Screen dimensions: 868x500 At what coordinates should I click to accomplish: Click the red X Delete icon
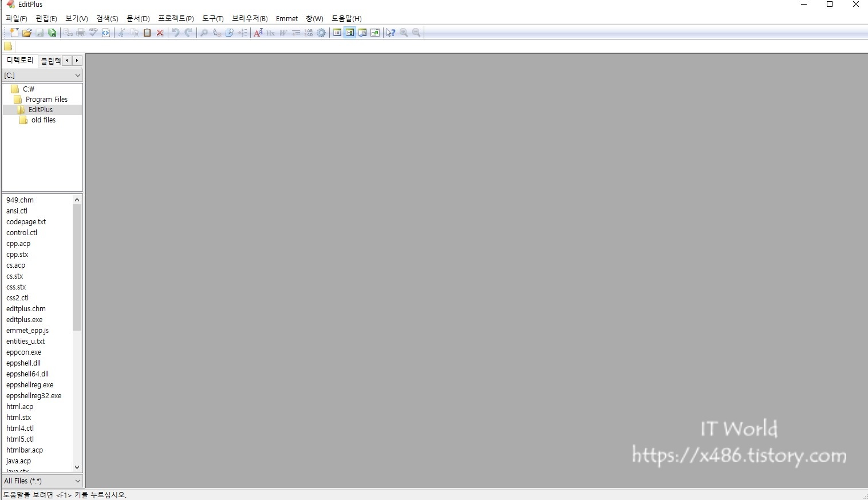[x=160, y=33]
